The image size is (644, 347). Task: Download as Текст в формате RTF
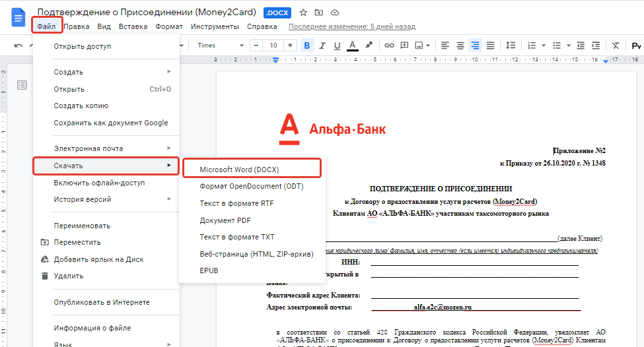(252, 203)
